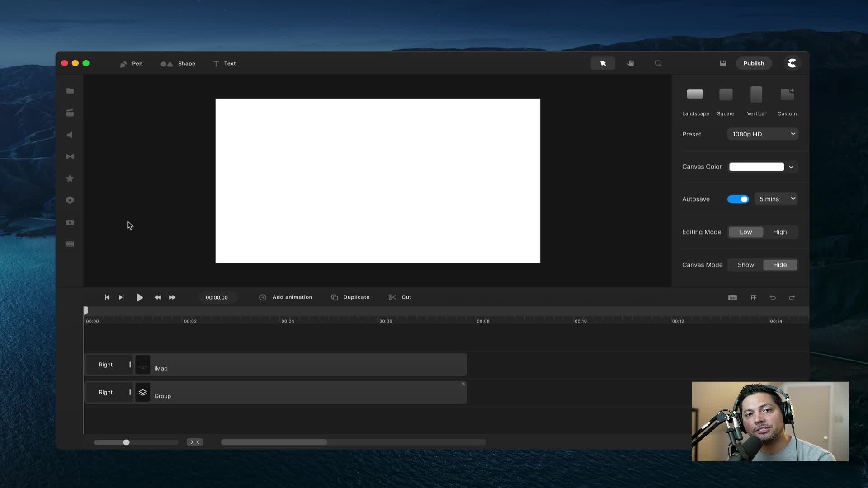Choose the Vertical canvas layout
The width and height of the screenshot is (868, 488).
point(756,101)
